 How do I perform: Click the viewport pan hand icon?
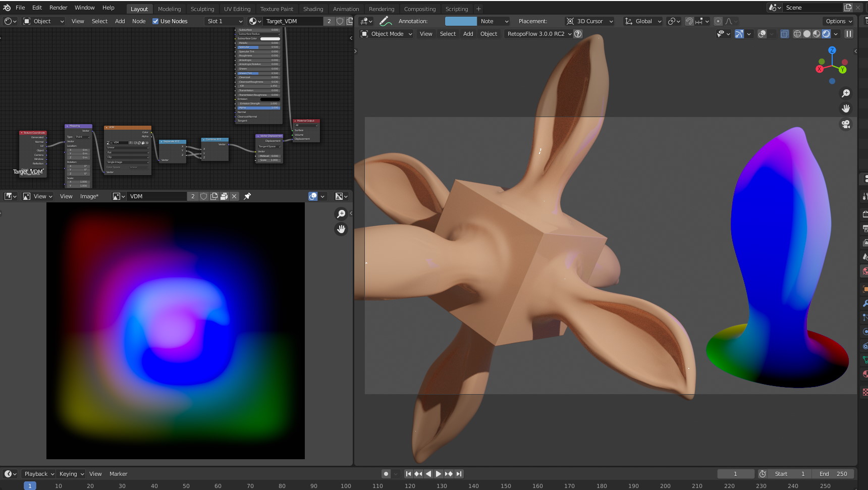[846, 108]
